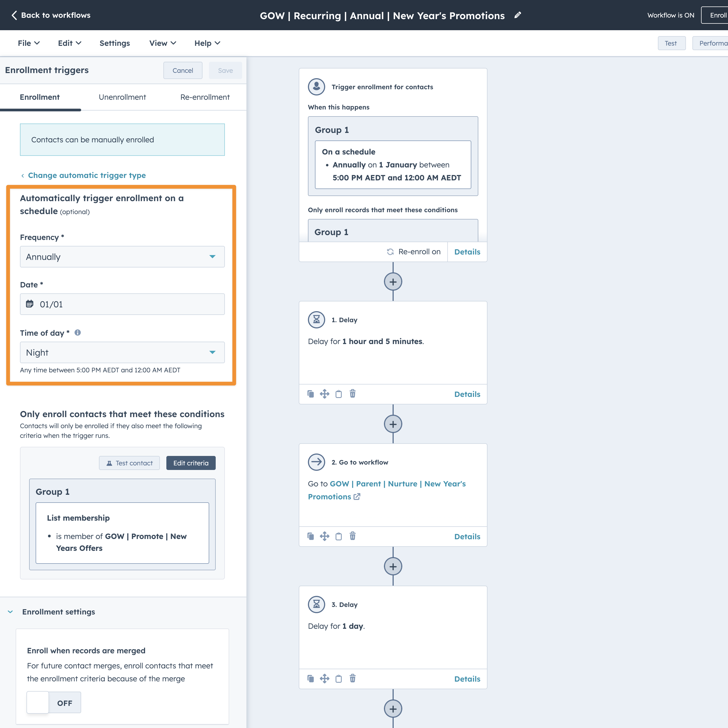728x728 pixels.
Task: Click the move icon on Go to workflow step
Action: click(324, 536)
